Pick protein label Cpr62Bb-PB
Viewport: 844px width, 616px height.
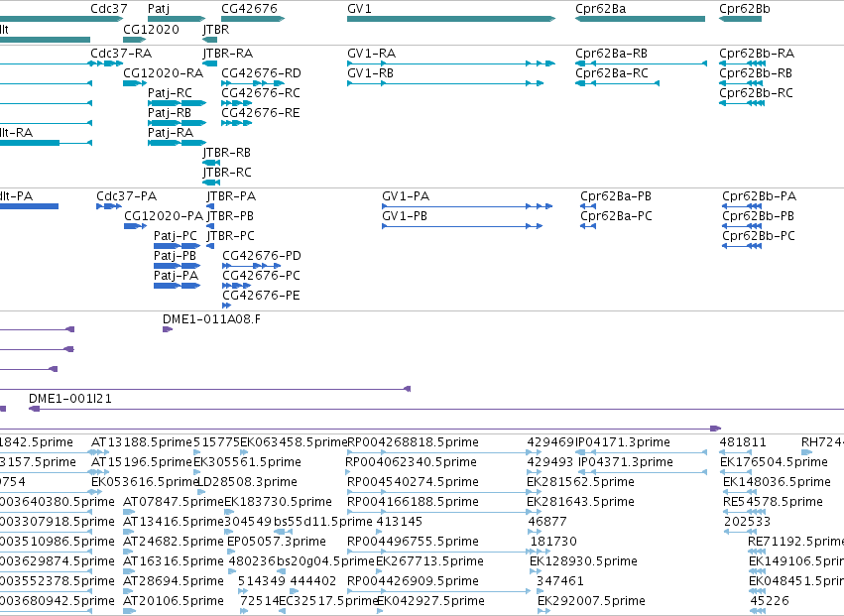(759, 216)
